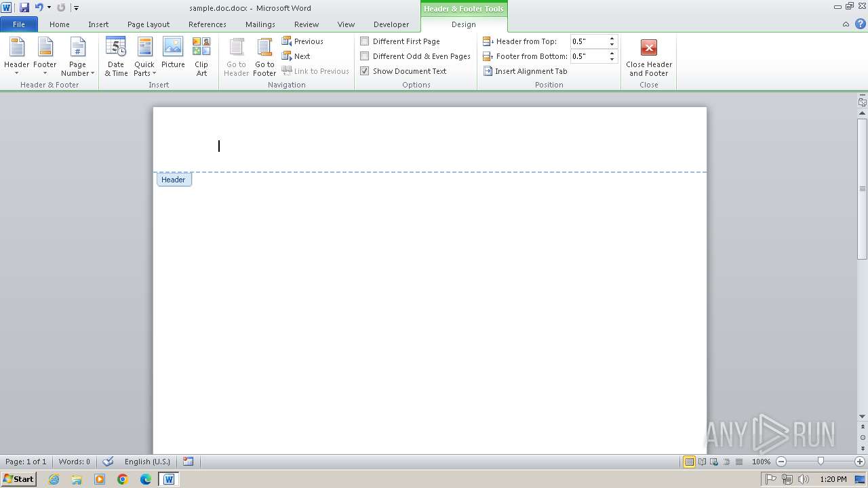
Task: Switch to the Home tab
Action: [60, 24]
